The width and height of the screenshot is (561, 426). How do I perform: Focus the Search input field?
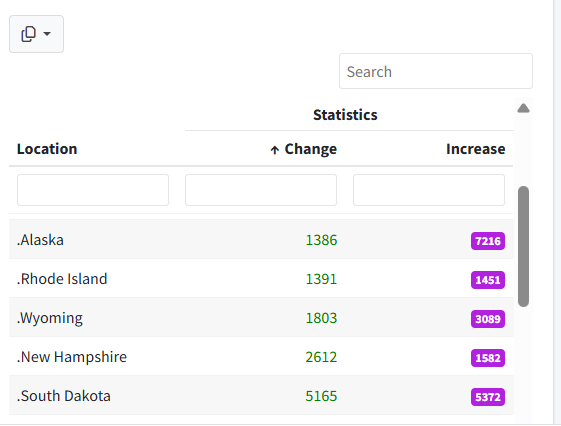pos(436,71)
